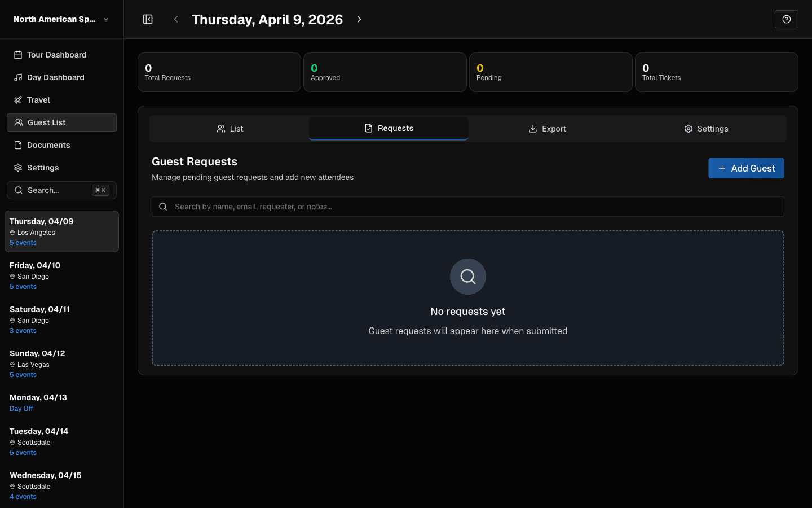Open the help question mark icon
Screen dimensions: 812x508
tap(786, 19)
